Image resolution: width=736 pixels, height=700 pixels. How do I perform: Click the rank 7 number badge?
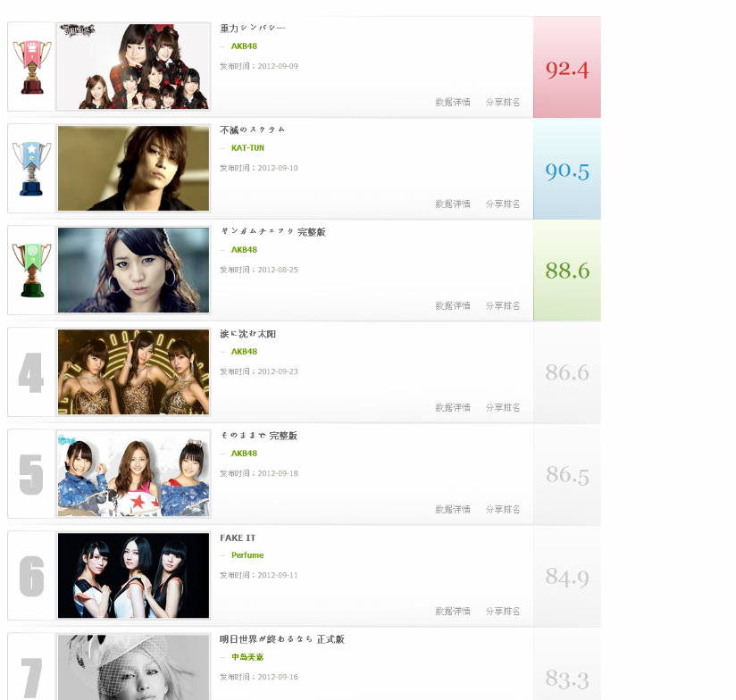(x=31, y=678)
